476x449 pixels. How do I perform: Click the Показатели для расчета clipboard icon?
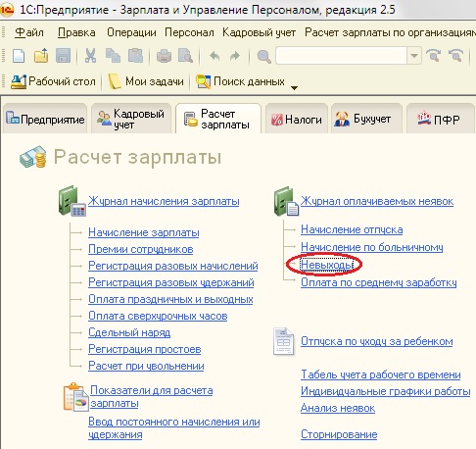[x=75, y=397]
